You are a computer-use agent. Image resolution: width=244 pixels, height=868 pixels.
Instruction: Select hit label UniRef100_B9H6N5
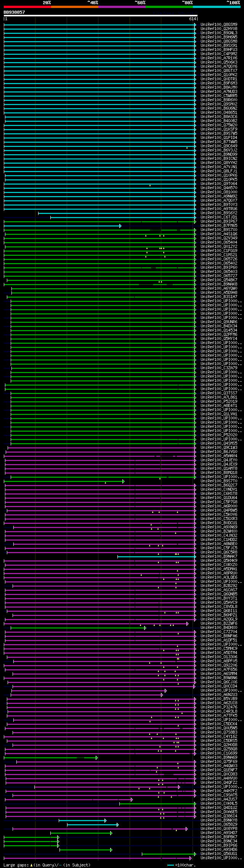click(x=219, y=37)
